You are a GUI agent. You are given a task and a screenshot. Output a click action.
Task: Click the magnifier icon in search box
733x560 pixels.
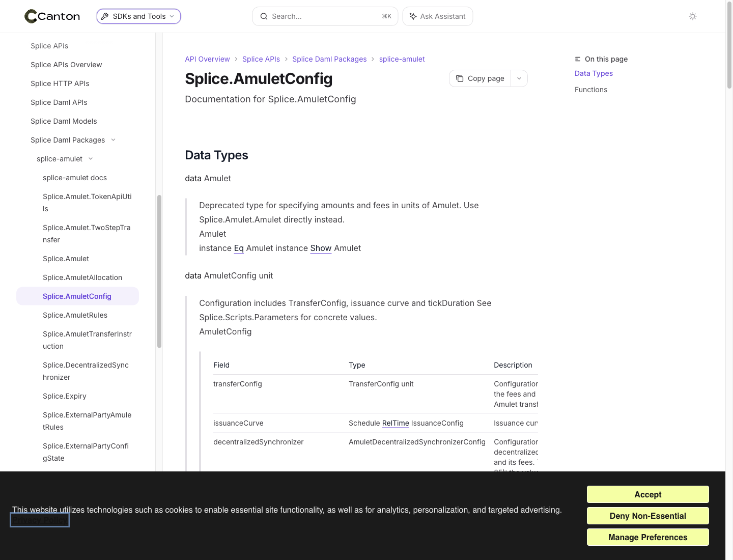[264, 16]
